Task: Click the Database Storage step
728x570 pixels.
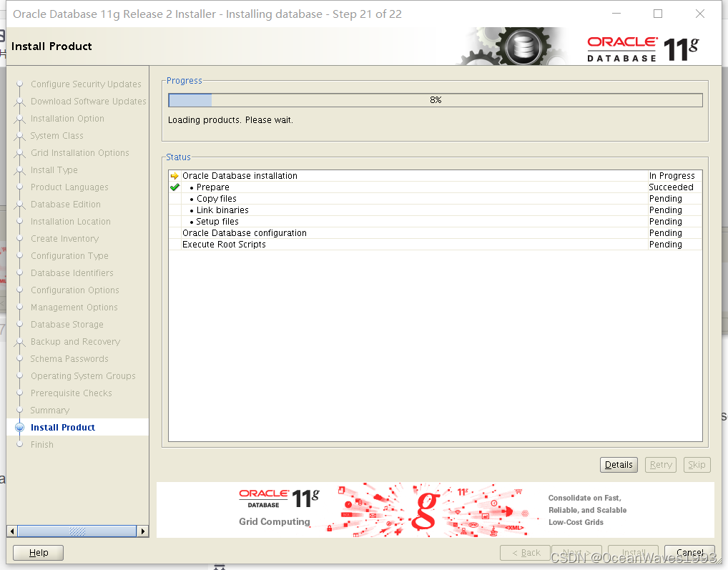Action: (67, 325)
